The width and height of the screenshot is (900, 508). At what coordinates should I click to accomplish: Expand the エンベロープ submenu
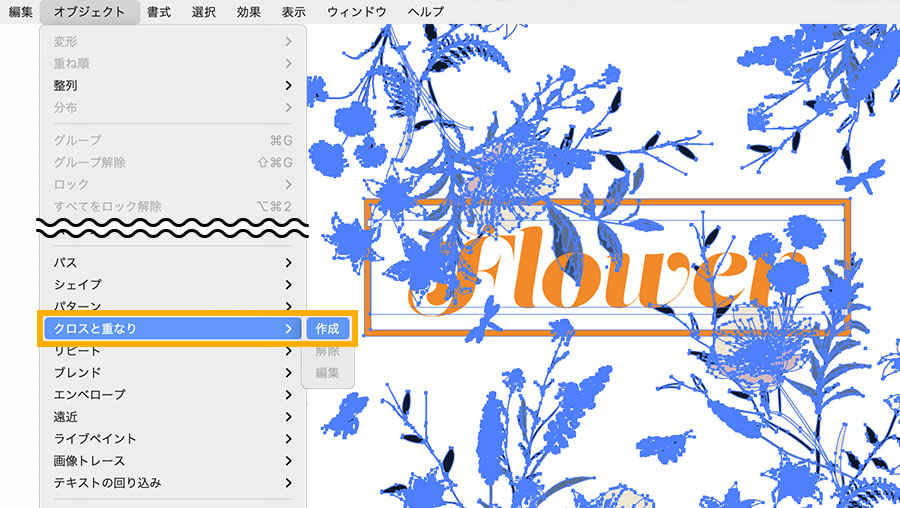click(173, 395)
